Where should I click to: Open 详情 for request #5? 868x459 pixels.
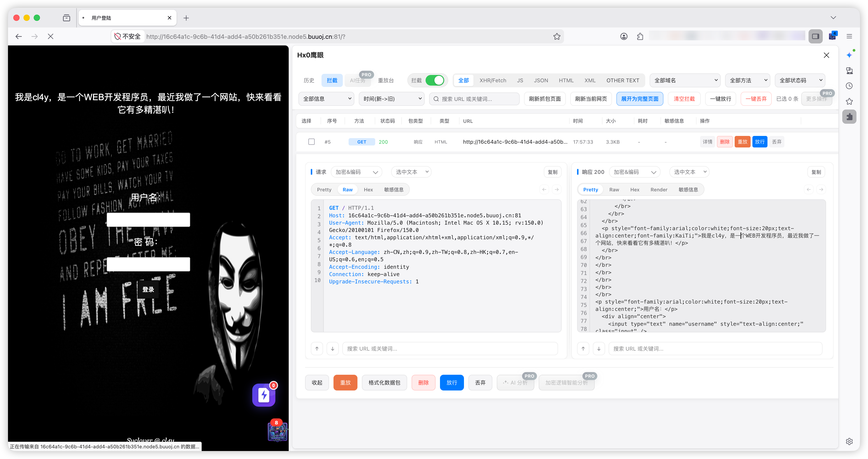[707, 142]
